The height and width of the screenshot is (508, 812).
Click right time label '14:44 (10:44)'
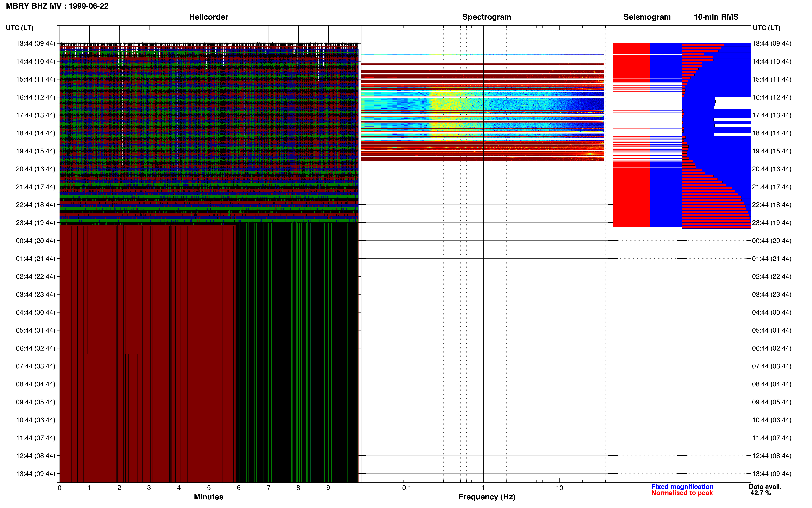(772, 61)
